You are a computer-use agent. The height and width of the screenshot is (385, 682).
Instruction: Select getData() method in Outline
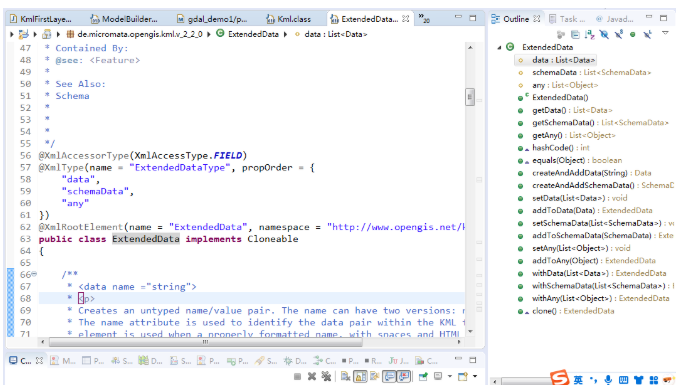coord(565,110)
